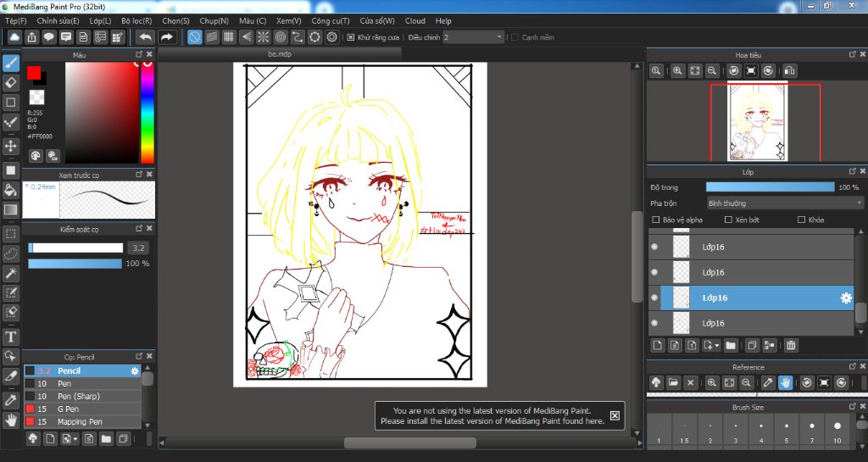Delete layer with the trash icon
The width and height of the screenshot is (868, 462).
[791, 345]
